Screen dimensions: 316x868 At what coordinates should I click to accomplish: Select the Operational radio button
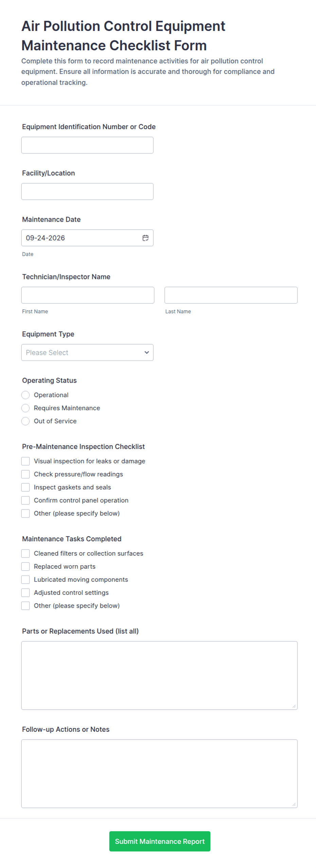click(x=25, y=395)
